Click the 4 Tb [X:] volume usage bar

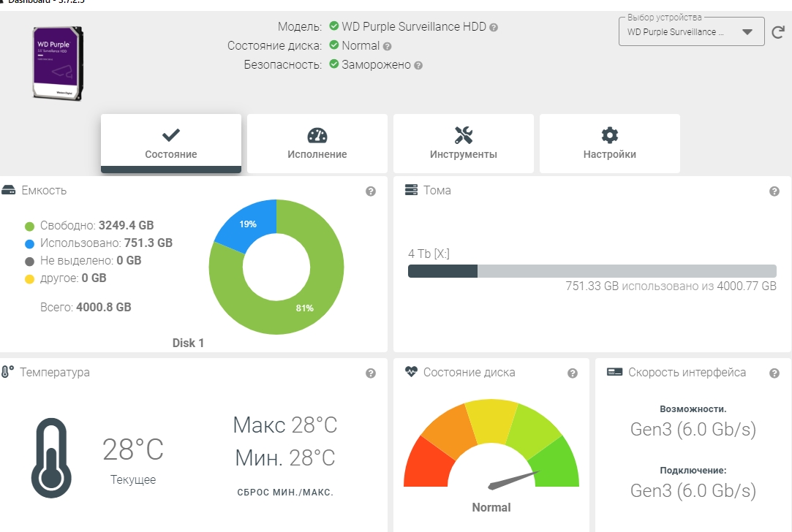(x=592, y=271)
